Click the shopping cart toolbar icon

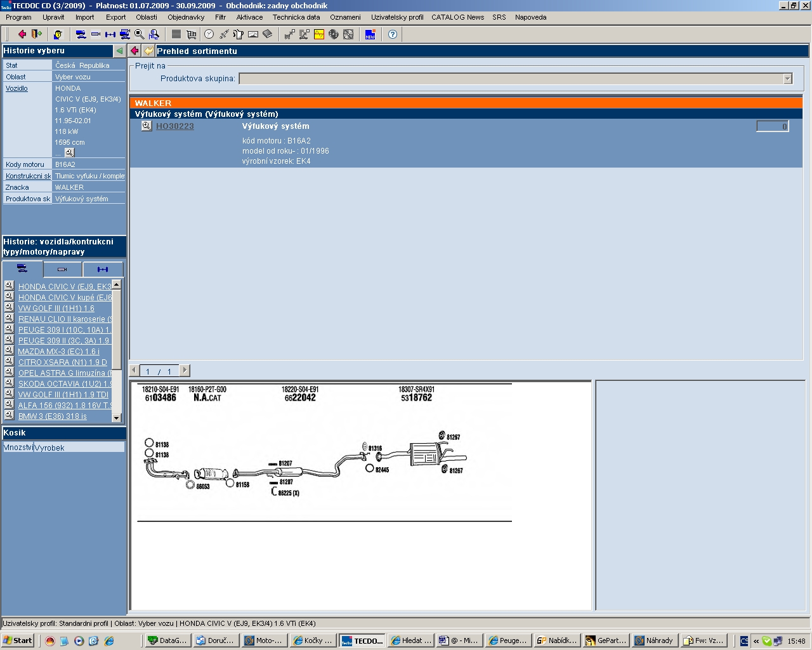tap(191, 34)
